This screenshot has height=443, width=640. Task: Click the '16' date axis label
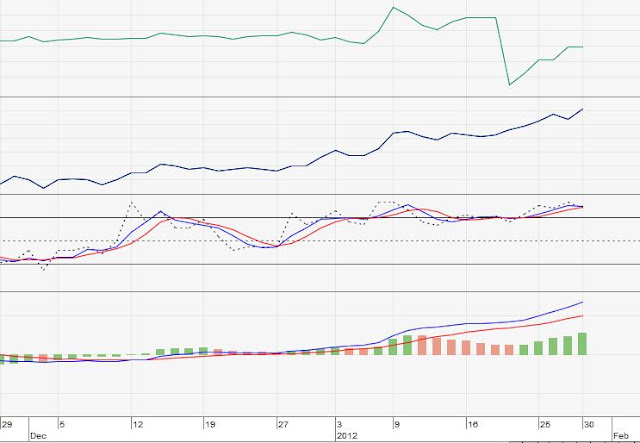click(x=473, y=425)
